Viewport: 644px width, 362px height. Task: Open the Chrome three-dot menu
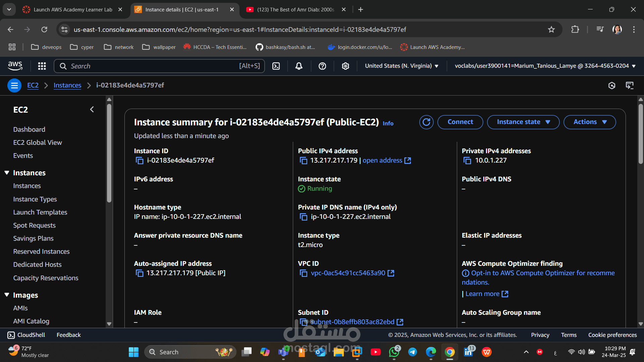634,29
